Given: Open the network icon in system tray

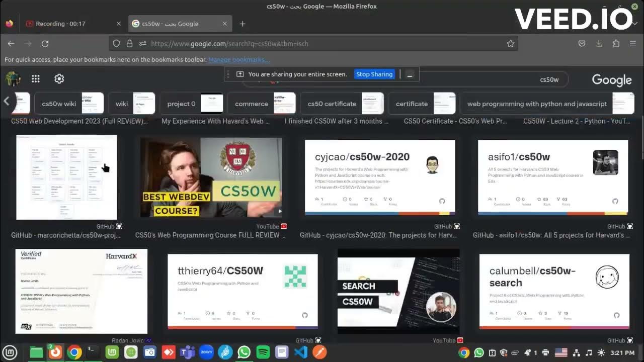Looking at the screenshot, I should click(576, 353).
